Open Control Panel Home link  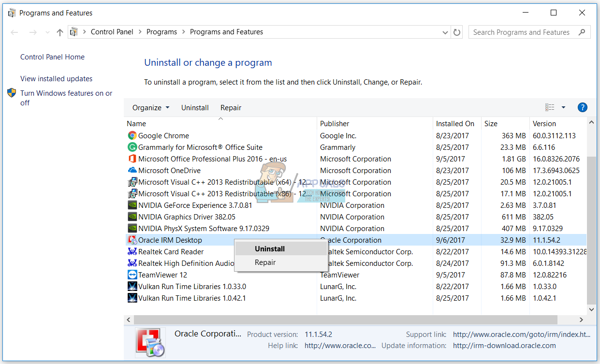(52, 57)
